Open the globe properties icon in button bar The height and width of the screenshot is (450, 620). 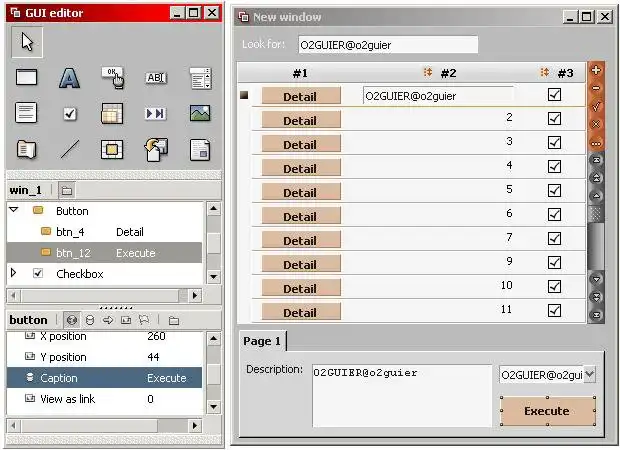[72, 320]
